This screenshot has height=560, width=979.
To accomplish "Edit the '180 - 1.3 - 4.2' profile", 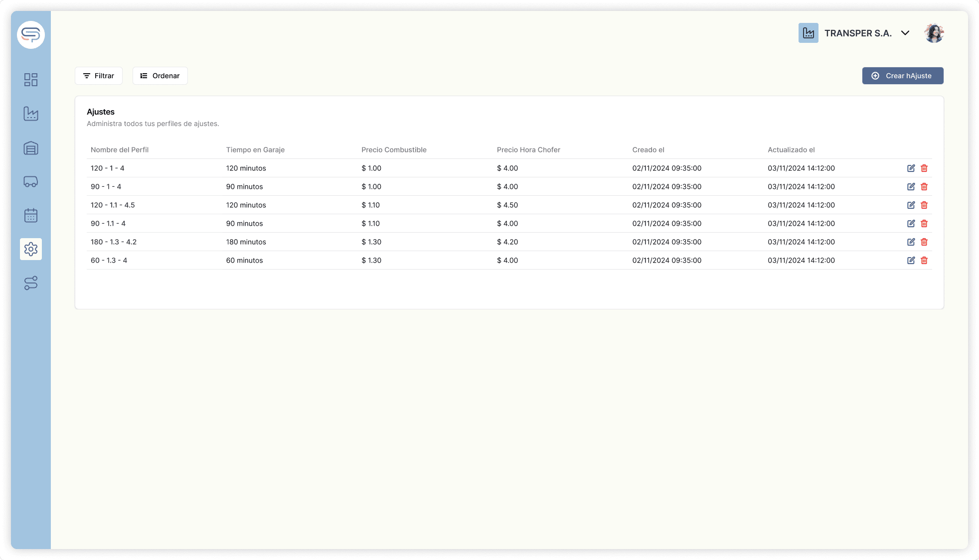I will pyautogui.click(x=911, y=242).
